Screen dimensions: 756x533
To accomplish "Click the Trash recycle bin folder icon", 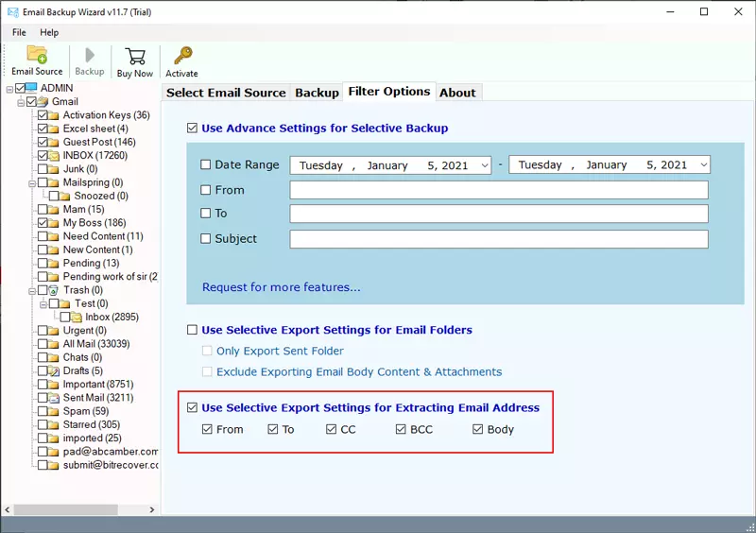I will [54, 290].
